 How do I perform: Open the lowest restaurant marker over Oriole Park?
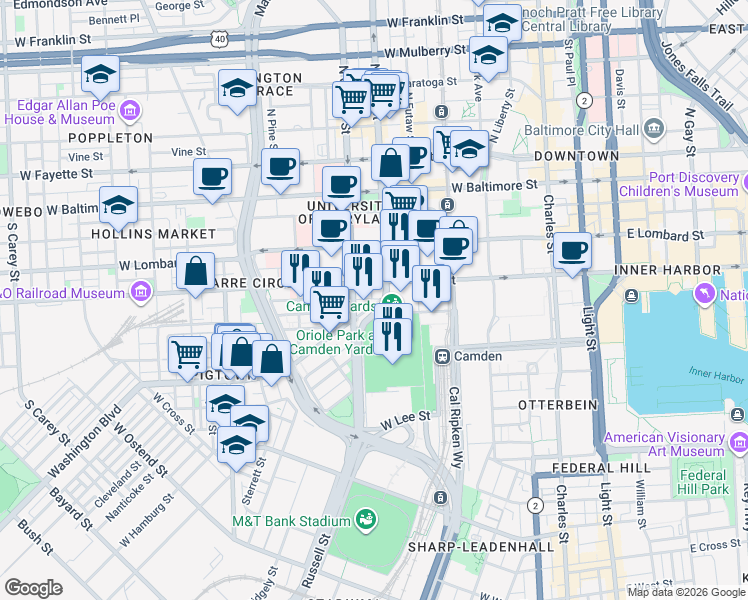pyautogui.click(x=392, y=338)
